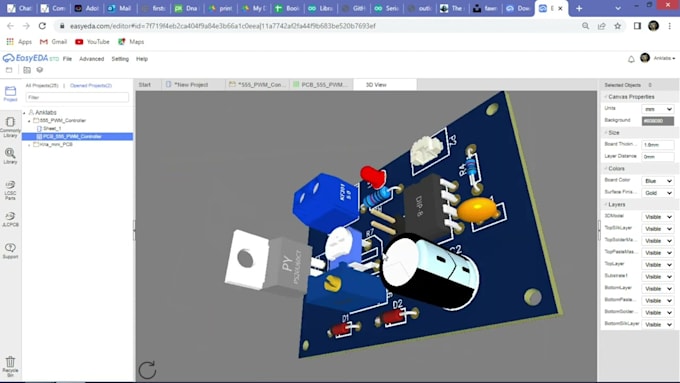Pick the Background color swatch
This screenshot has width=680, height=383.
click(x=658, y=121)
